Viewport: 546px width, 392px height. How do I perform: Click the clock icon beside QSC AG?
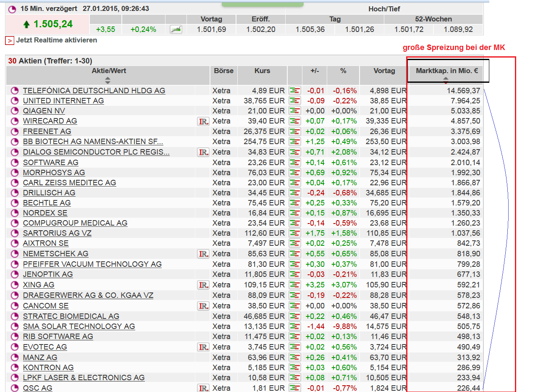click(x=14, y=388)
